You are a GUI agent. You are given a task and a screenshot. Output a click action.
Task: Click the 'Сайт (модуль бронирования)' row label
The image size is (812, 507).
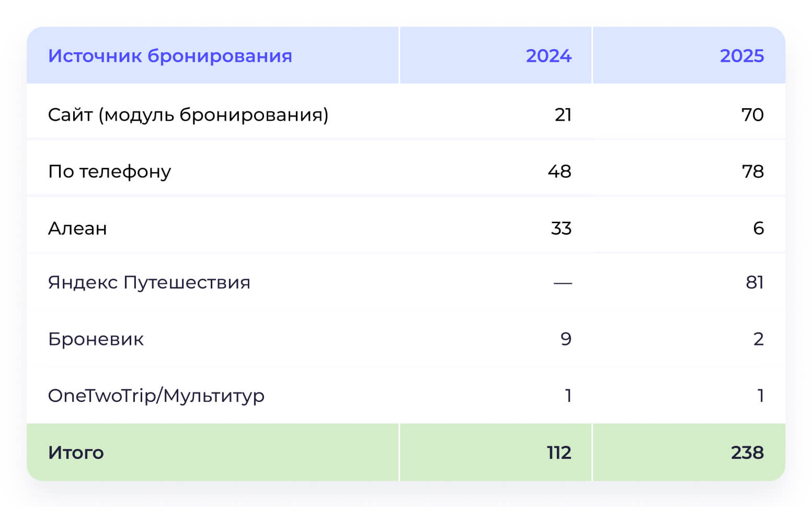coord(188,114)
